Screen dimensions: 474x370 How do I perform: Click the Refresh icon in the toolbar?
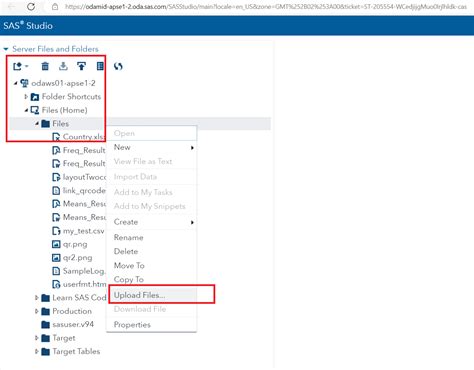point(118,66)
